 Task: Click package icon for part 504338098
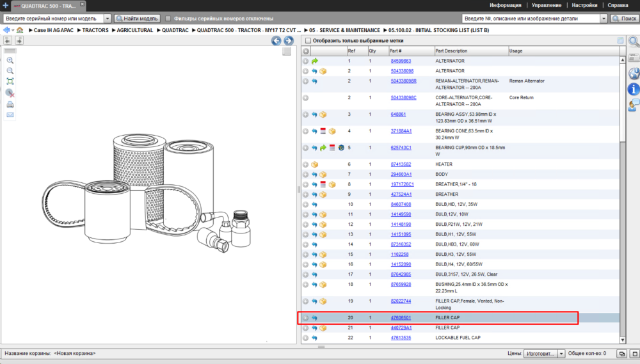pyautogui.click(x=323, y=71)
